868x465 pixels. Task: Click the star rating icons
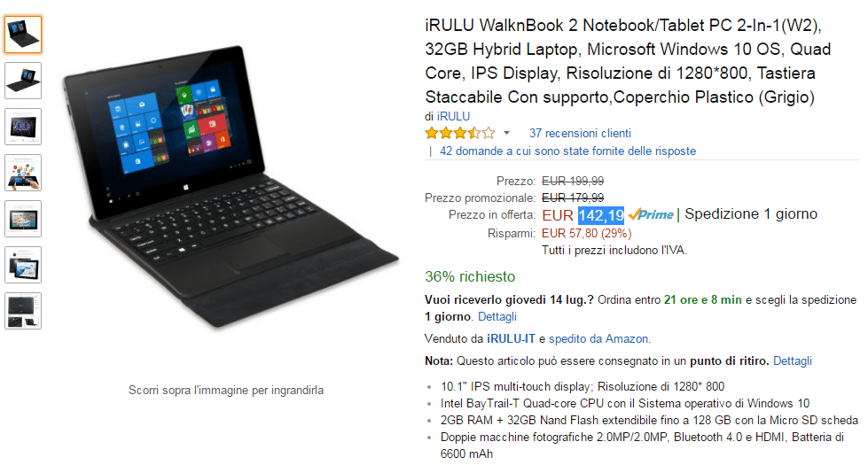coord(459,133)
